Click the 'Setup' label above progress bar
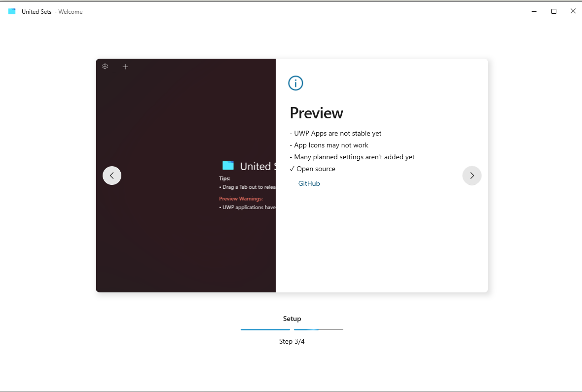This screenshot has width=582, height=392. pyautogui.click(x=292, y=319)
